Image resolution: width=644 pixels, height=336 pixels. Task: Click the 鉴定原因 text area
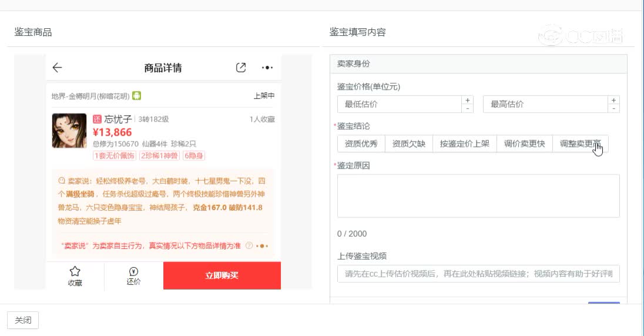point(478,196)
